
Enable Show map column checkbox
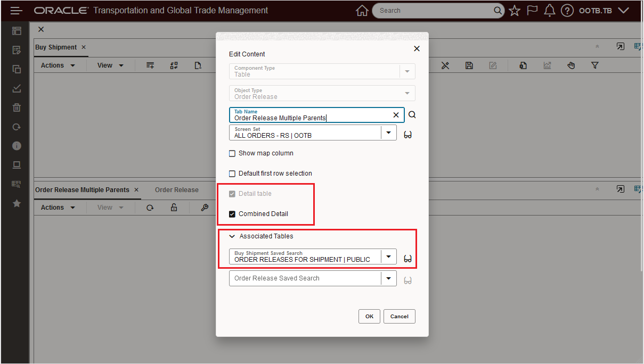pyautogui.click(x=232, y=153)
